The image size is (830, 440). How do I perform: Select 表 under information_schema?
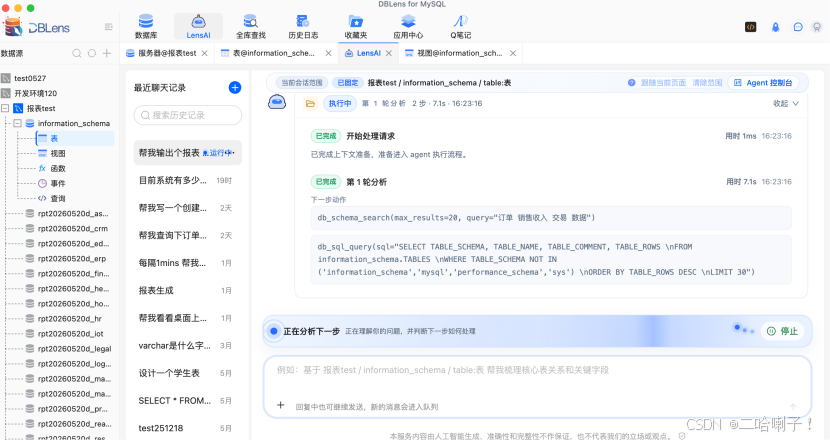tap(75, 138)
